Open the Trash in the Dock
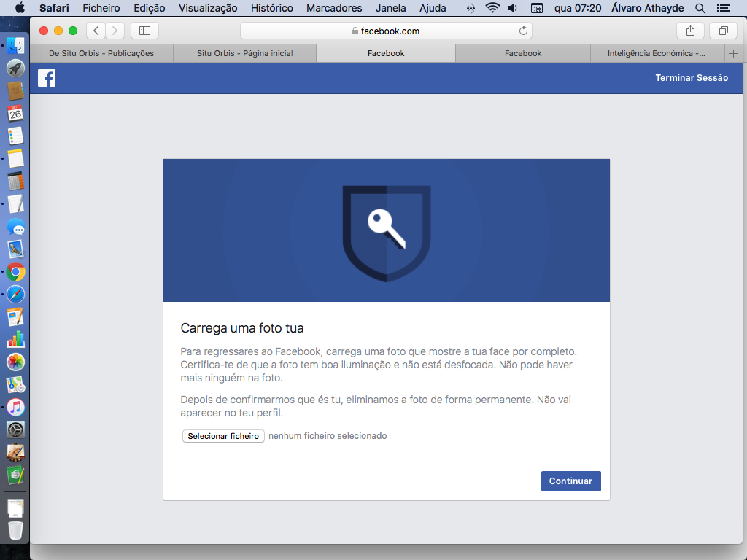747x560 pixels. pyautogui.click(x=16, y=531)
